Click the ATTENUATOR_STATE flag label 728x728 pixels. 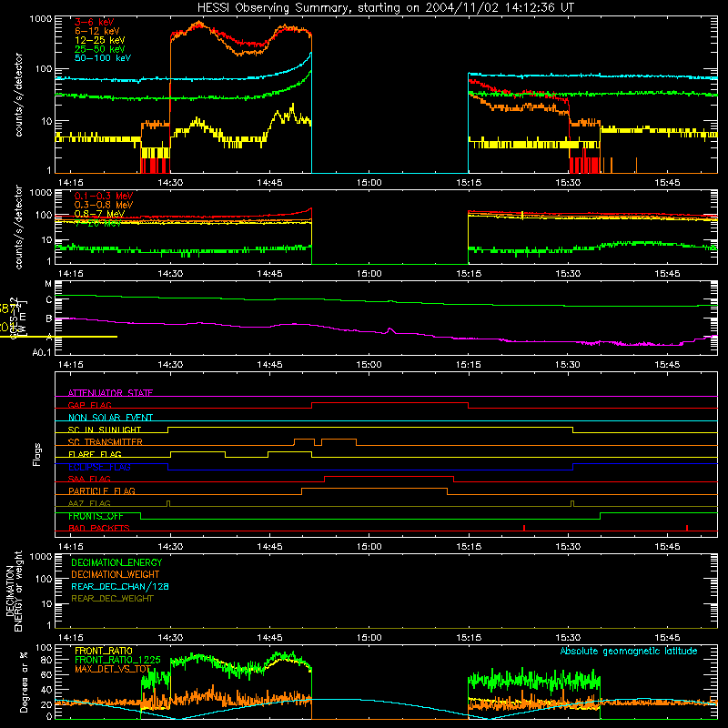(110, 393)
